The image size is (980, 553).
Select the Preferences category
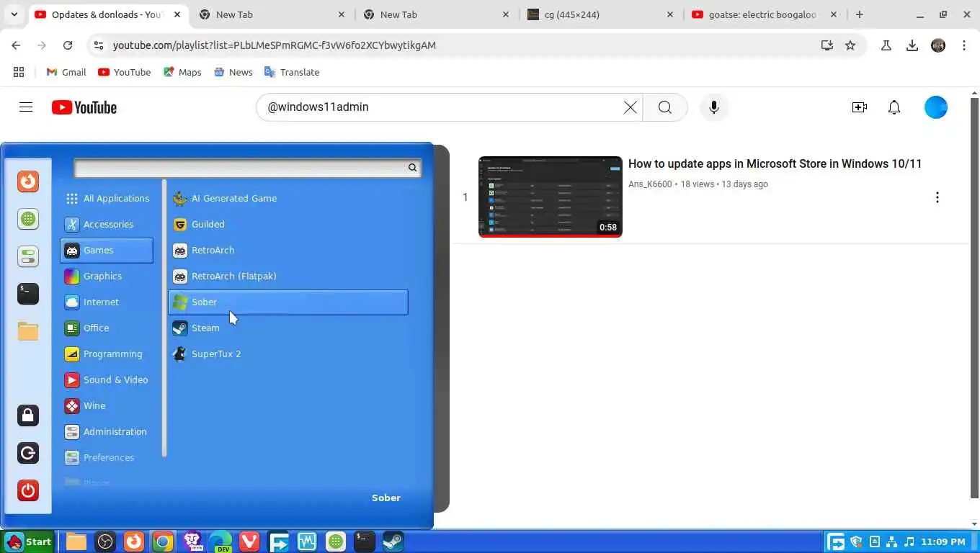click(107, 458)
